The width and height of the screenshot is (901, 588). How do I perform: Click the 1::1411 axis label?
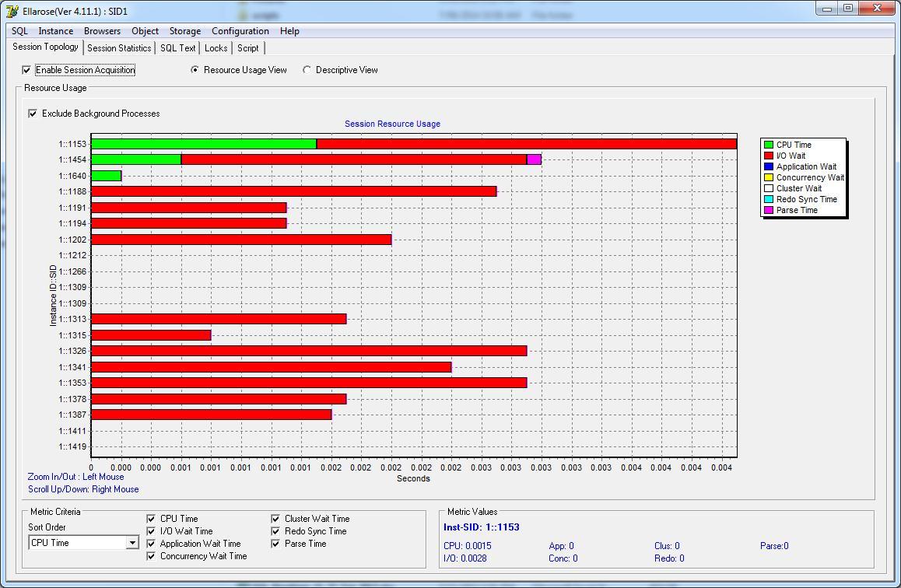pyautogui.click(x=72, y=431)
